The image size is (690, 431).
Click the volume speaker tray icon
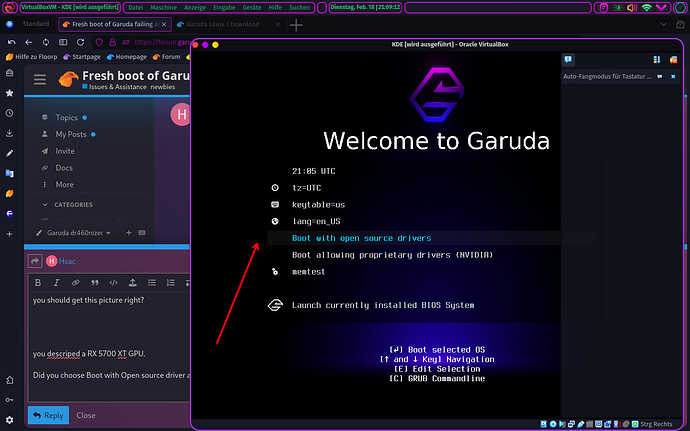(632, 7)
